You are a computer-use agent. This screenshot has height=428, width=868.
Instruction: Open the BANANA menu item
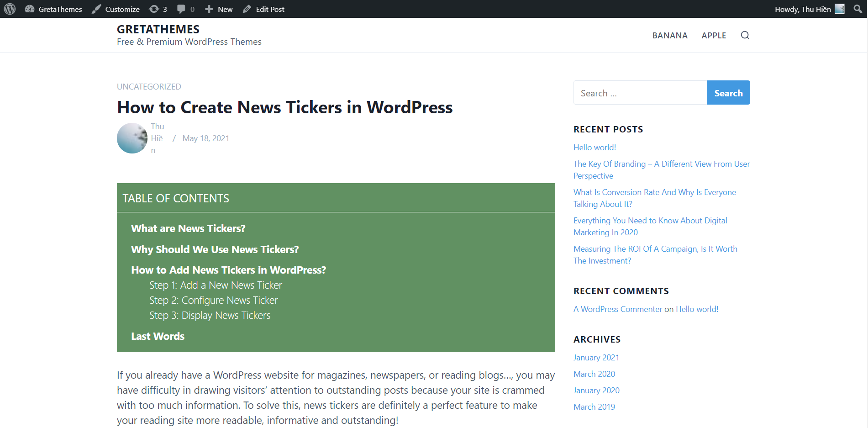point(670,36)
